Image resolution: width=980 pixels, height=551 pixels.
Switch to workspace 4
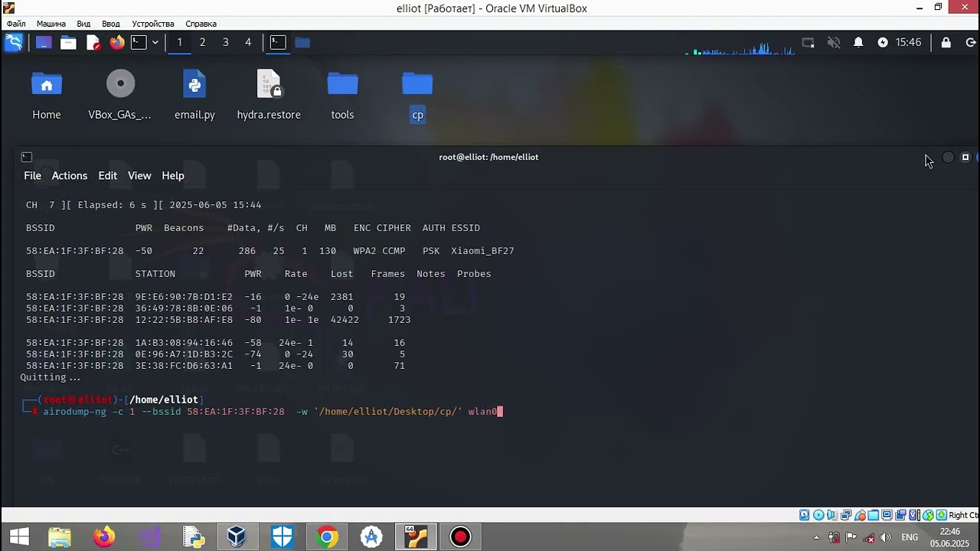tap(248, 42)
